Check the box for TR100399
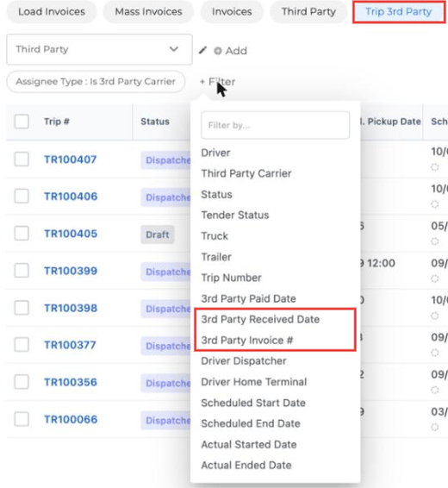Viewport: 448px width, 488px height. [22, 271]
